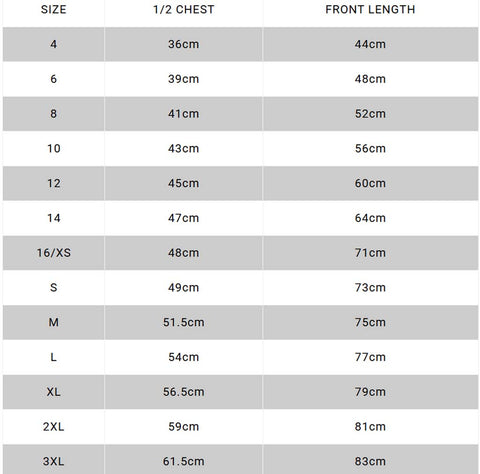Select the size 12 row label
This screenshot has height=474, width=480.
(54, 183)
